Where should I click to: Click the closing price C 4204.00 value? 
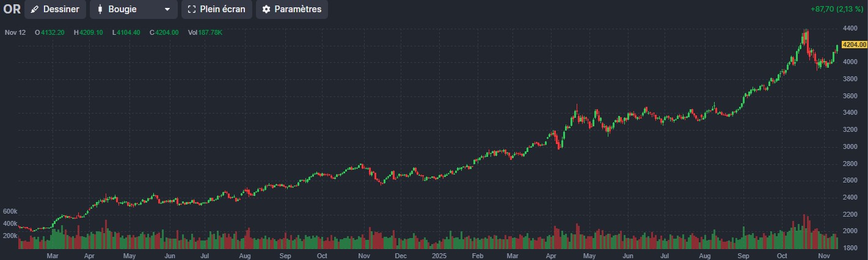click(164, 32)
